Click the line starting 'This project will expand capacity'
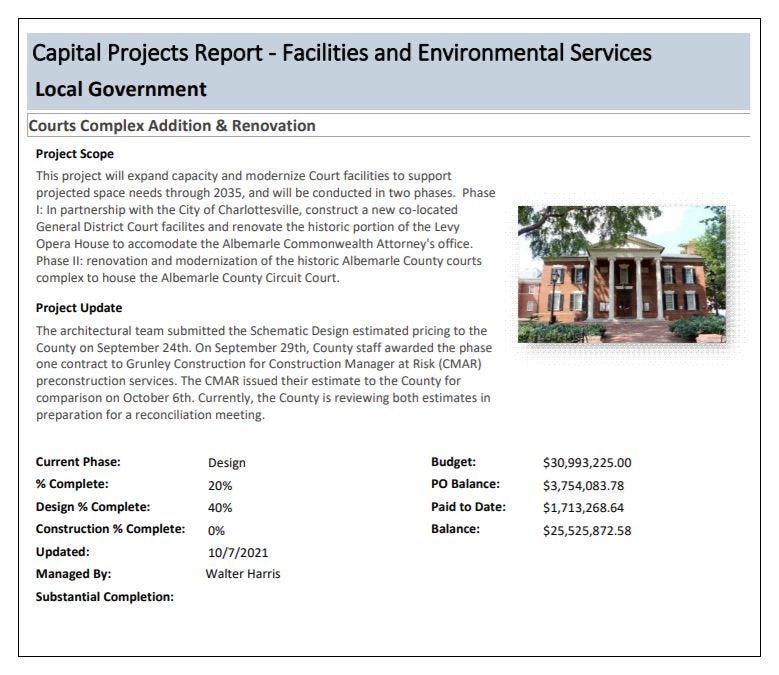This screenshot has height=675, width=779. click(243, 176)
